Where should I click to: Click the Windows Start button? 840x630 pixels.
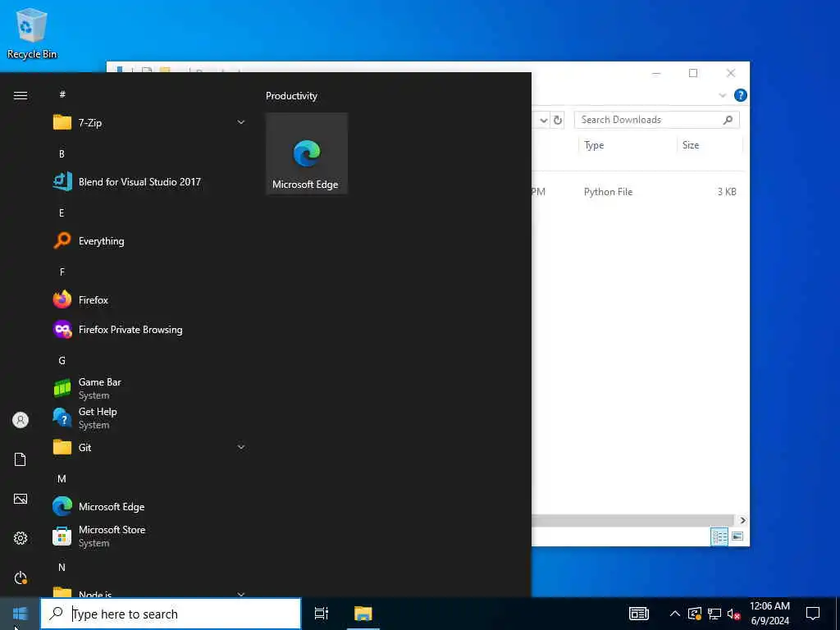click(20, 614)
